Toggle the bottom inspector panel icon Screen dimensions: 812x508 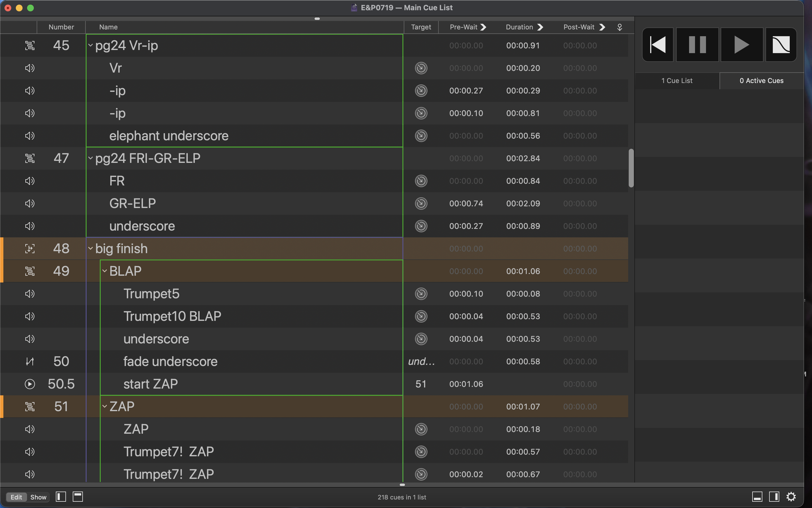coord(757,497)
